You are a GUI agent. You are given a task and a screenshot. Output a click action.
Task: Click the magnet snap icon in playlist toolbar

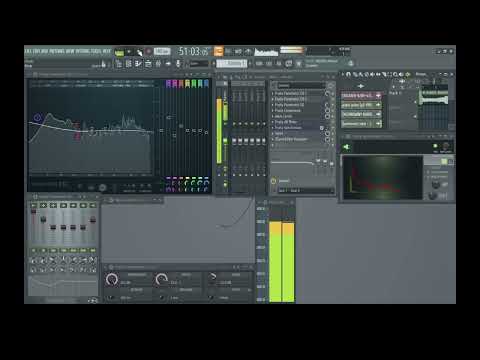click(349, 74)
